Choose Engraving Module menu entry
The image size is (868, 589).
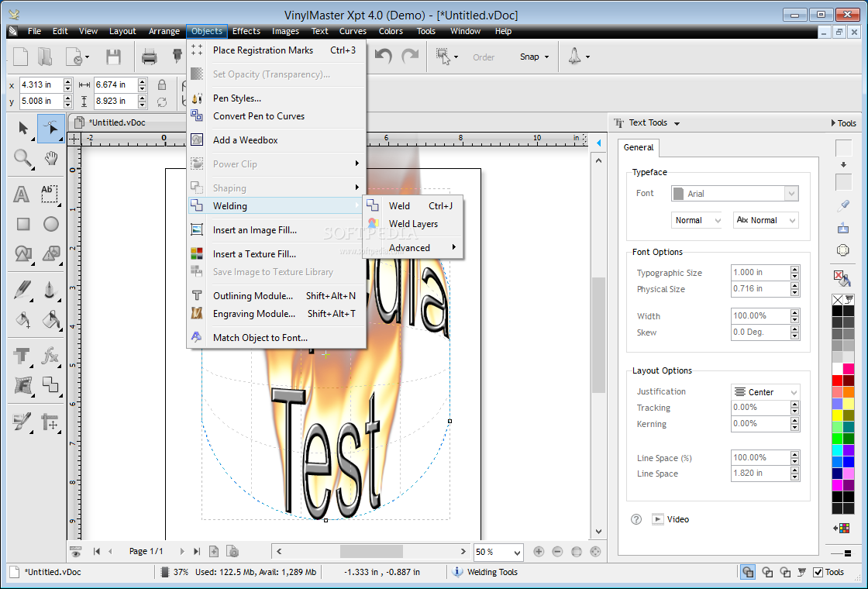pyautogui.click(x=277, y=313)
